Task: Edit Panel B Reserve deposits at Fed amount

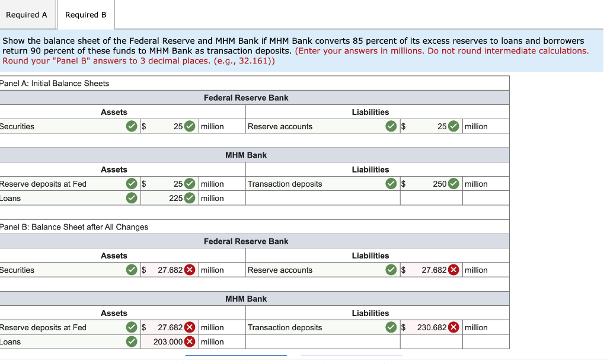Action: [170, 327]
